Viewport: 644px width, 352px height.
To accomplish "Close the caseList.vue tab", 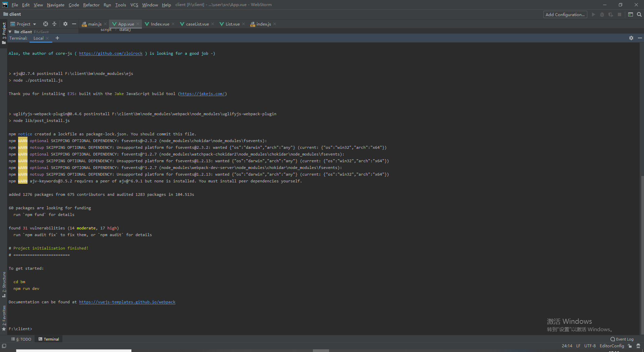I will pyautogui.click(x=213, y=24).
